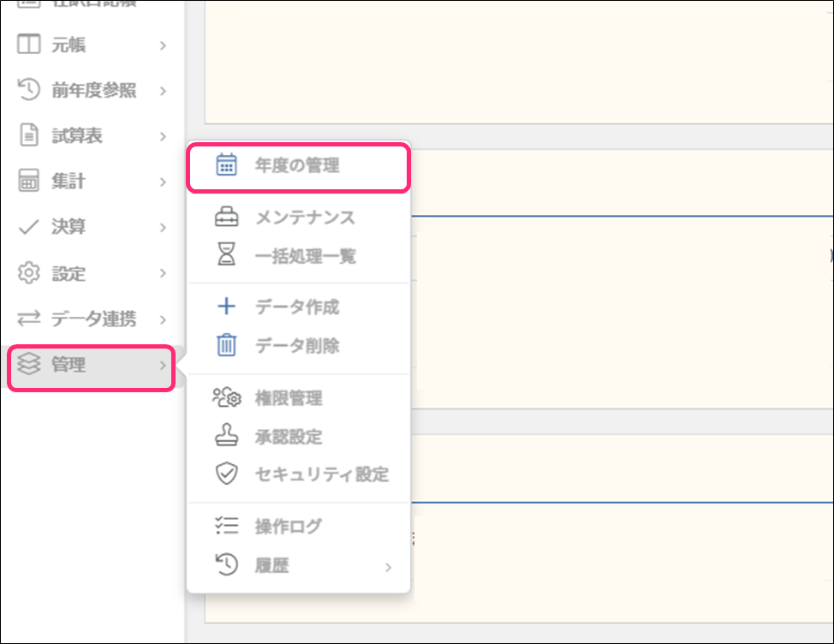Viewport: 834px width, 644px height.
Task: Click the calendar icon for 年度の管理
Action: 226,165
